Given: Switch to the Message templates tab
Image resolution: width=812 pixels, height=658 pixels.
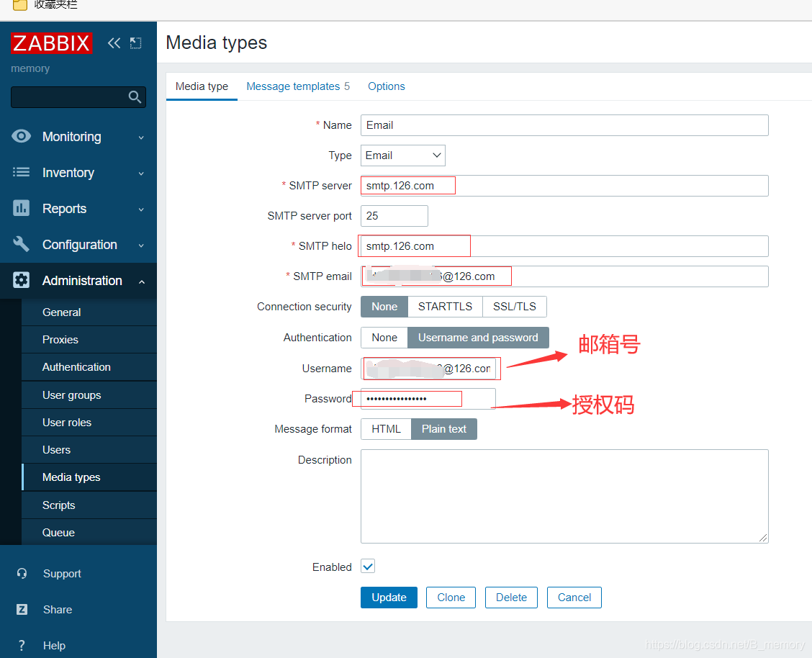Looking at the screenshot, I should click(x=298, y=86).
